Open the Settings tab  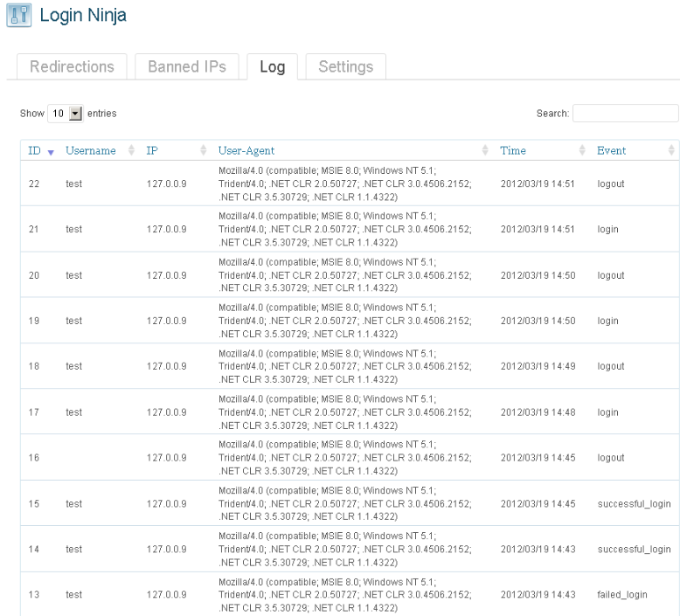(x=345, y=66)
